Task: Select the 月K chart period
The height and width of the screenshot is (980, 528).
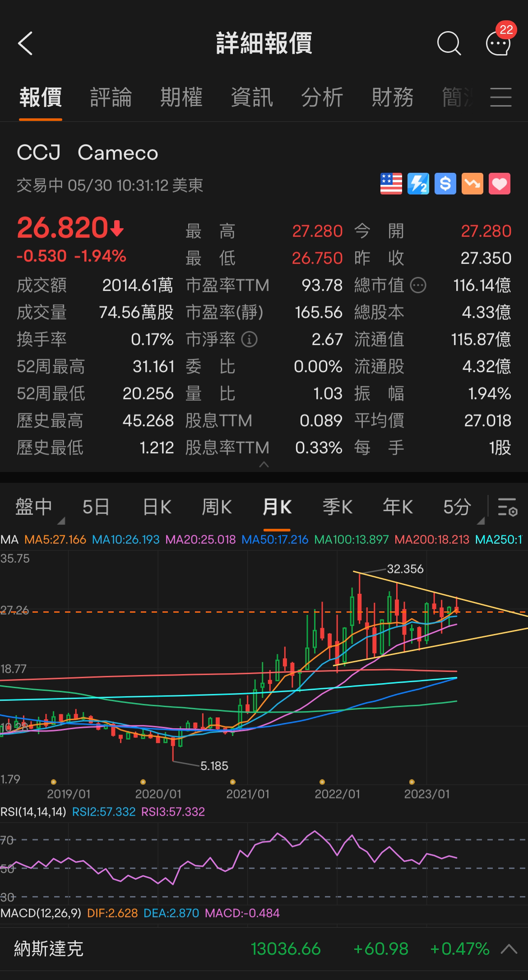Action: (277, 507)
